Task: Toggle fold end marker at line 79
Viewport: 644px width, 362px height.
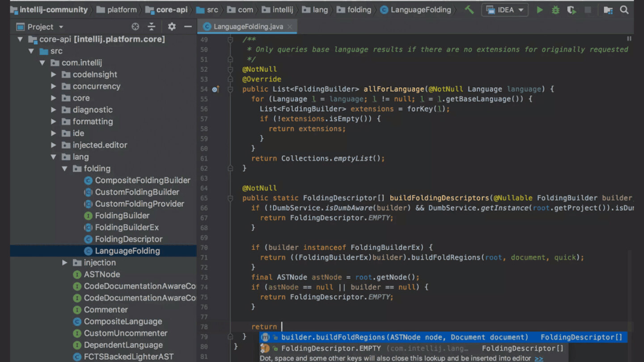Action: (230, 337)
